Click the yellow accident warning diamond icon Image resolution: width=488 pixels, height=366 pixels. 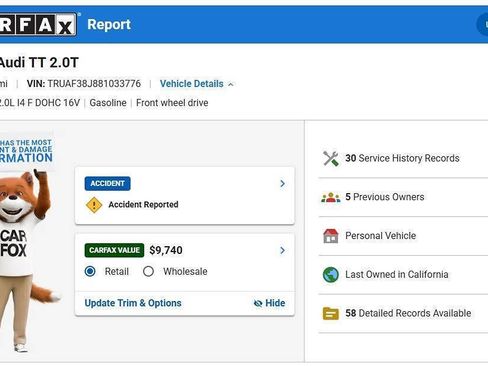pyautogui.click(x=94, y=205)
